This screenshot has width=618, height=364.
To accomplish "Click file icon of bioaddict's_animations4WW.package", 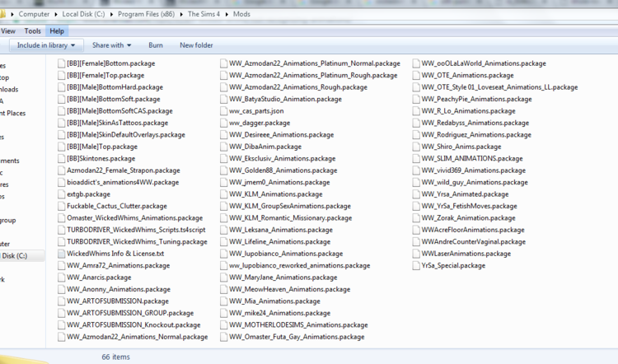I will (61, 182).
